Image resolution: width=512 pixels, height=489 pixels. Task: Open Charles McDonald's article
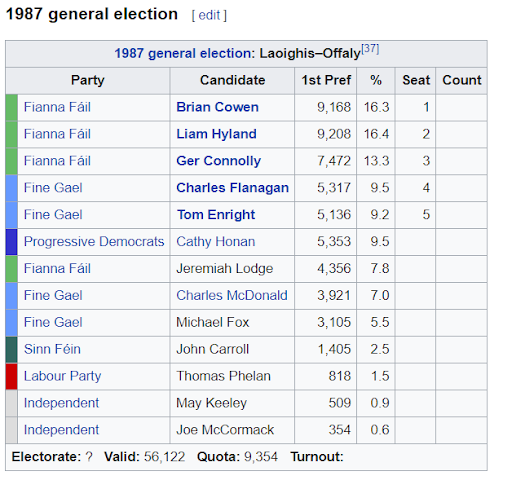pyautogui.click(x=232, y=295)
